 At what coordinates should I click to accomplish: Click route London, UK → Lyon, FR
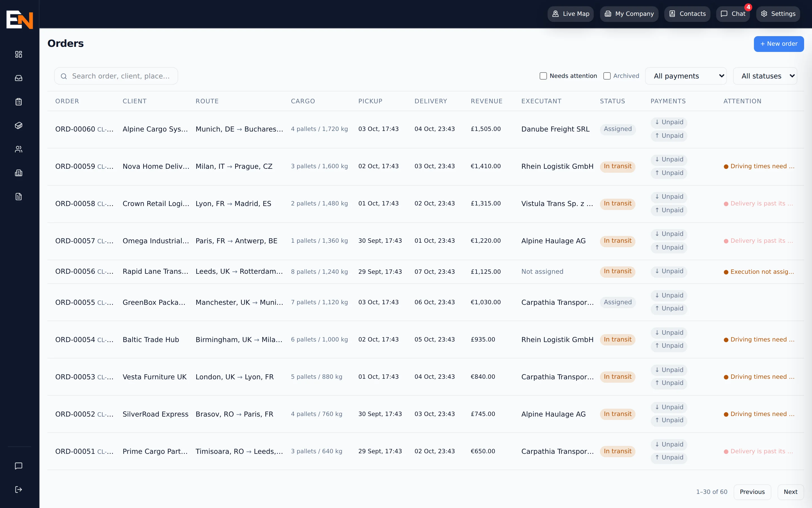(x=235, y=377)
